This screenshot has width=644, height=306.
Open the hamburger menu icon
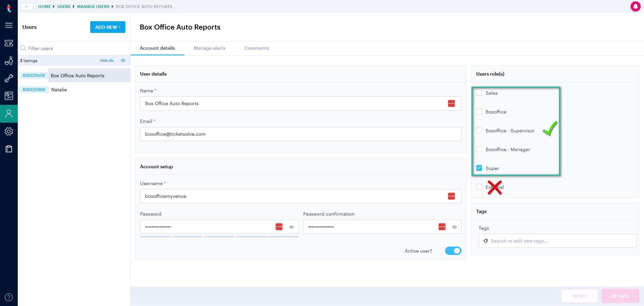point(9,26)
